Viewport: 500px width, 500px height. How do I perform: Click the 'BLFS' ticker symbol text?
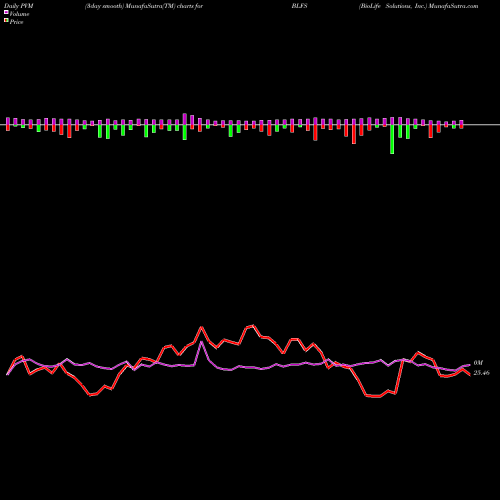299,6
